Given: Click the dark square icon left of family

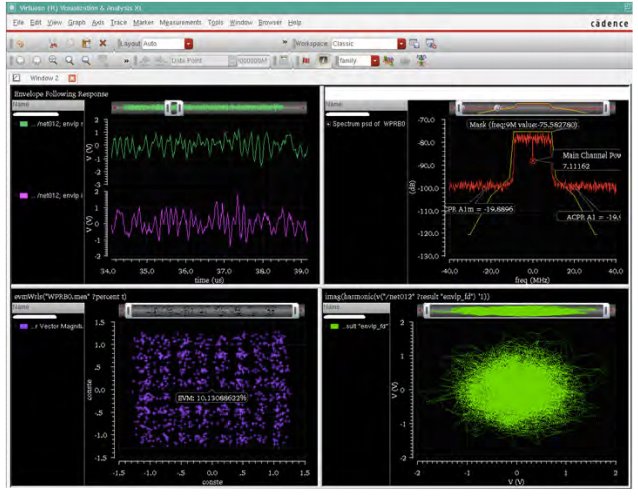Looking at the screenshot, I should (x=323, y=61).
